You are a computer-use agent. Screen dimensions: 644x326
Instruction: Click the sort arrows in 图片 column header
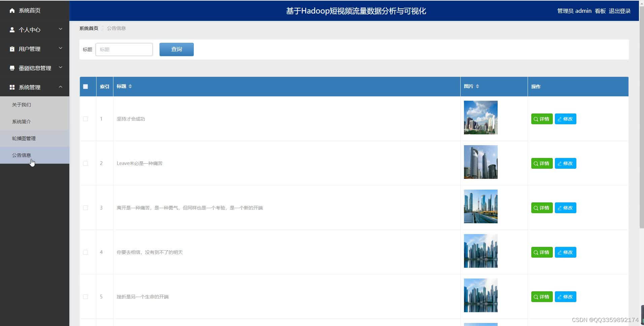pos(477,86)
